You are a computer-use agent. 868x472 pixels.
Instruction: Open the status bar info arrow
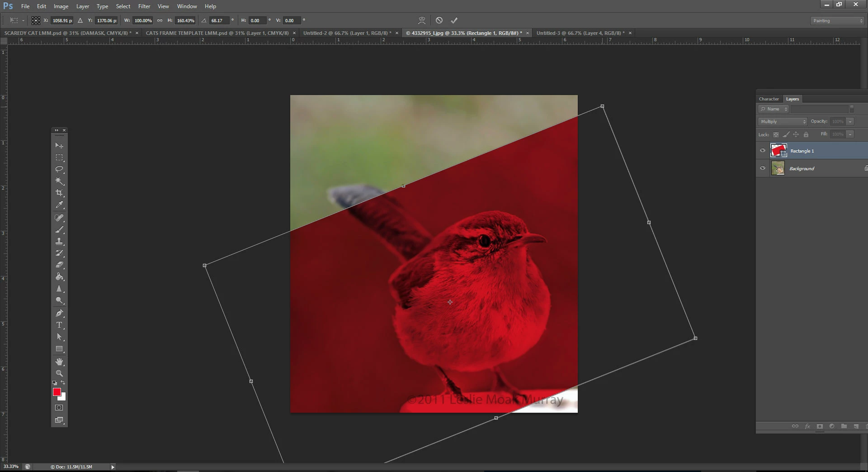[113, 467]
